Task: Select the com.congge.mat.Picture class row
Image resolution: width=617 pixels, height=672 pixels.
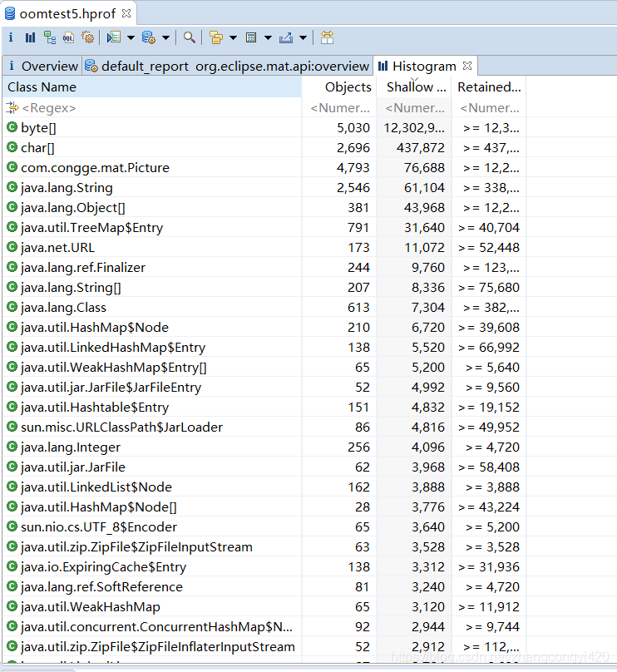Action: pos(95,167)
